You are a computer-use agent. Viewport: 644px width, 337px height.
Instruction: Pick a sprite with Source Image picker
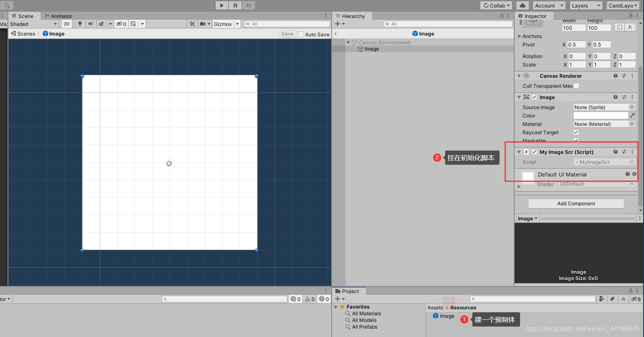[x=632, y=107]
